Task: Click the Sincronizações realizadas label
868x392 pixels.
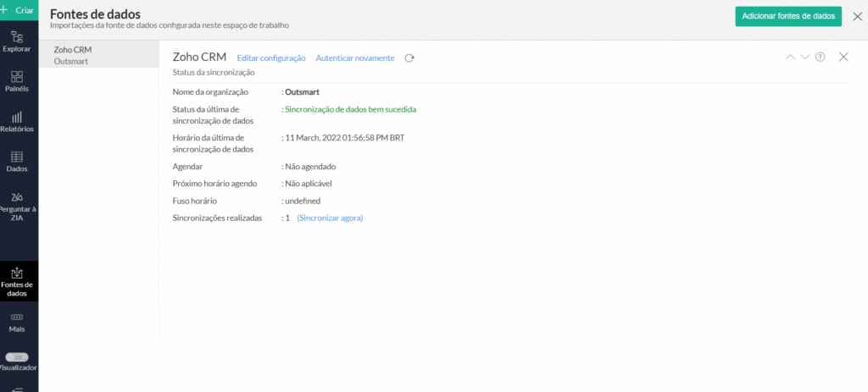Action: (x=218, y=218)
